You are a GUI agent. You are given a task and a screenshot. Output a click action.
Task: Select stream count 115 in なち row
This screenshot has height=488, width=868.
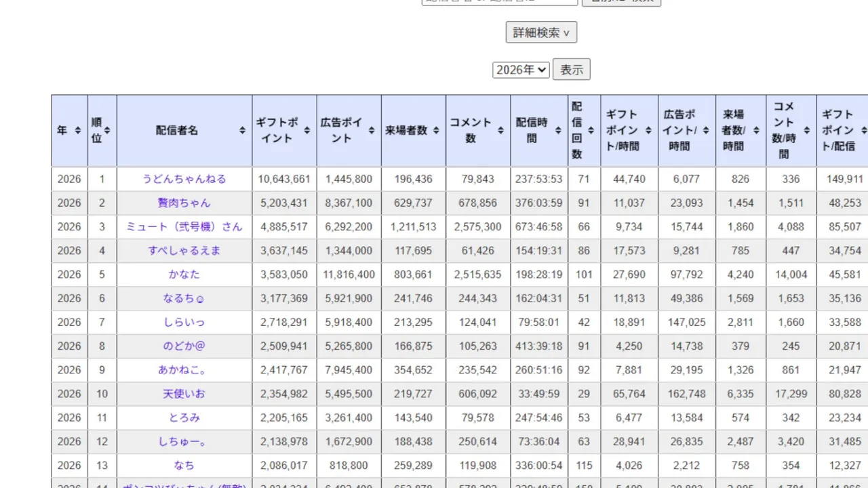[584, 466]
